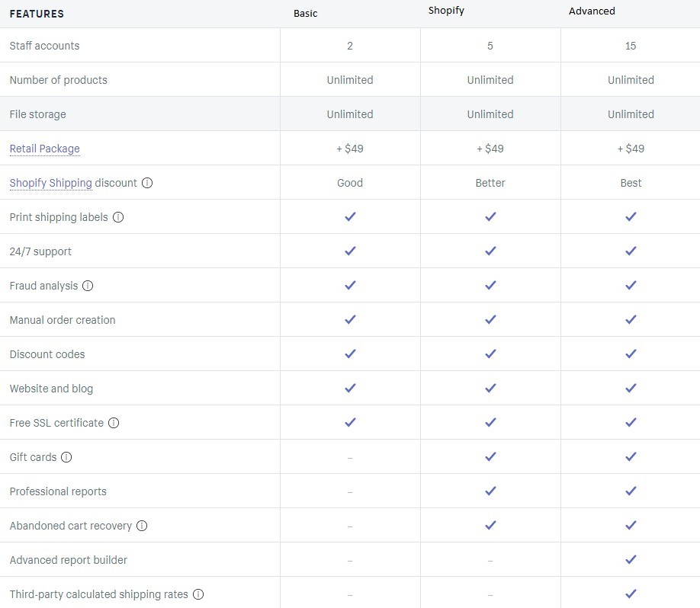Click Advanced checkmark for Website and blog
Image resolution: width=700 pixels, height=608 pixels.
[631, 388]
